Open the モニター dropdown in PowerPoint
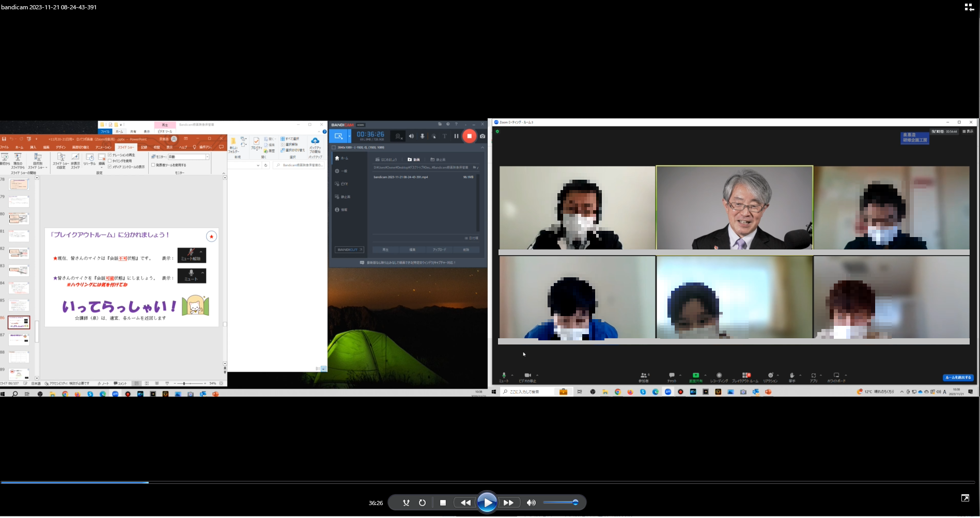 189,156
